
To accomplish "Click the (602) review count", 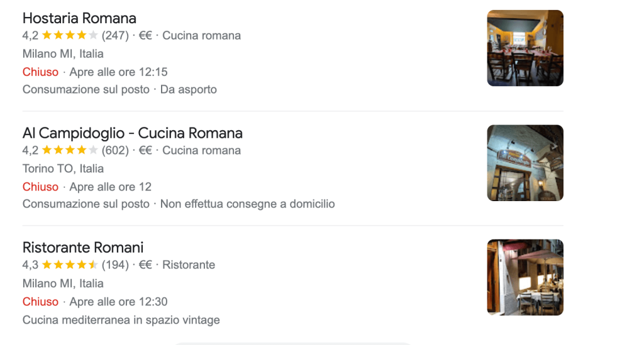I will pos(115,151).
